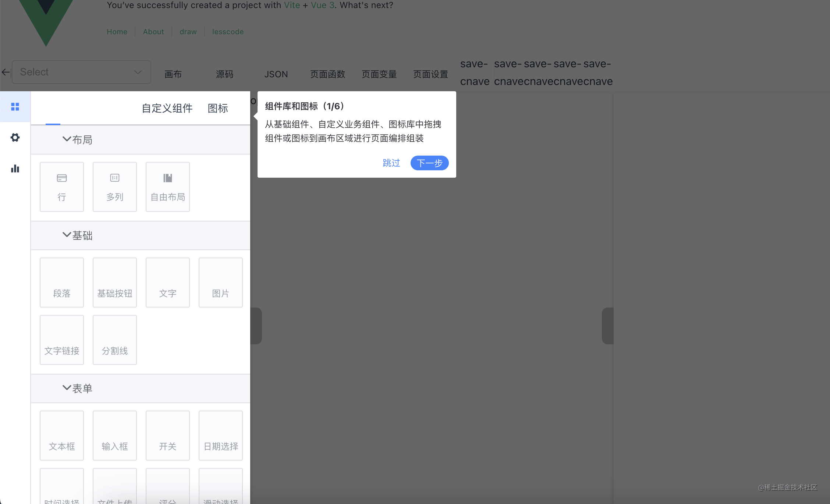The image size is (830, 504).
Task: Click the bar chart sidebar icon
Action: pos(15,168)
